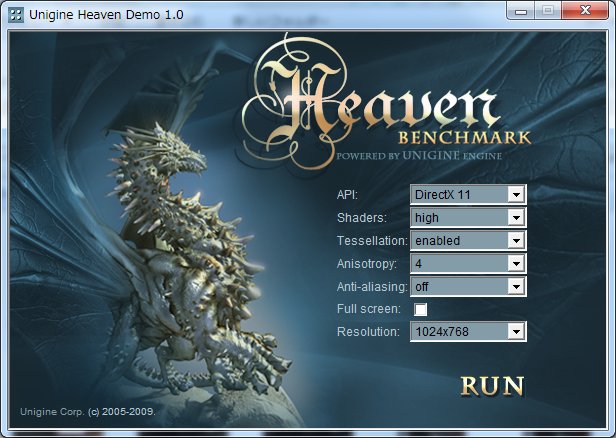This screenshot has width=616, height=438.
Task: Click the Full screen label text
Action: 369,309
